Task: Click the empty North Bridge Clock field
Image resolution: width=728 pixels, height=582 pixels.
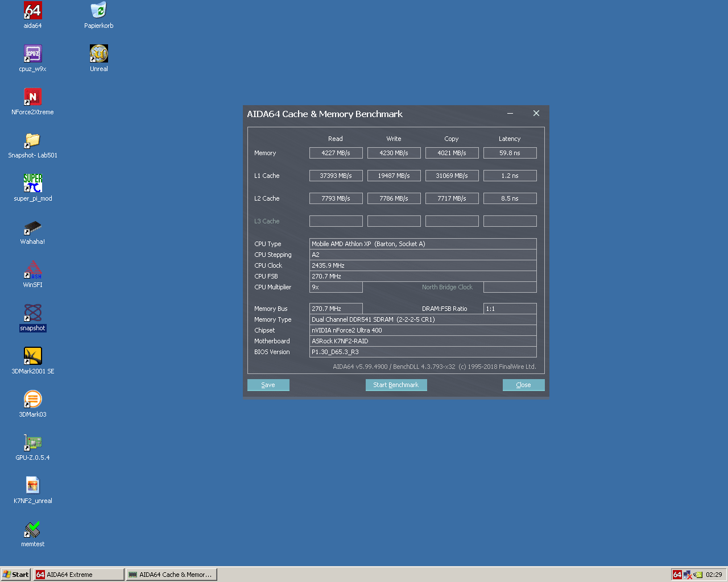Action: pos(510,287)
